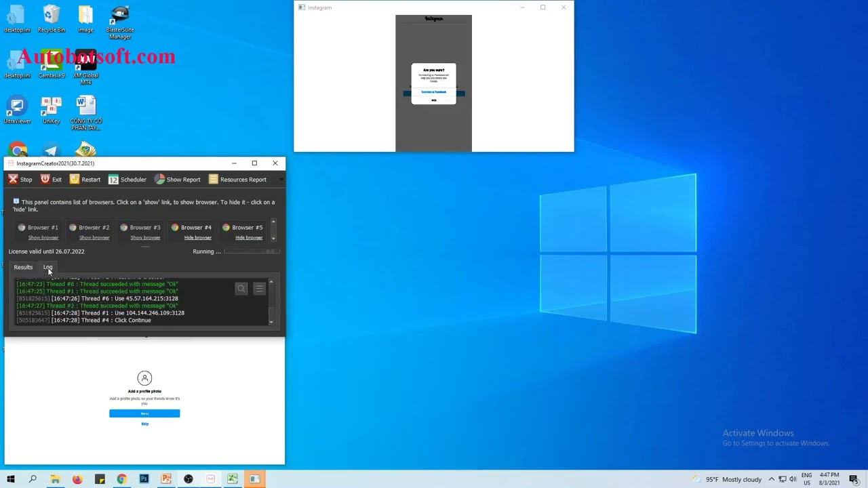Select the Telegram desktop icon

pyautogui.click(x=52, y=150)
